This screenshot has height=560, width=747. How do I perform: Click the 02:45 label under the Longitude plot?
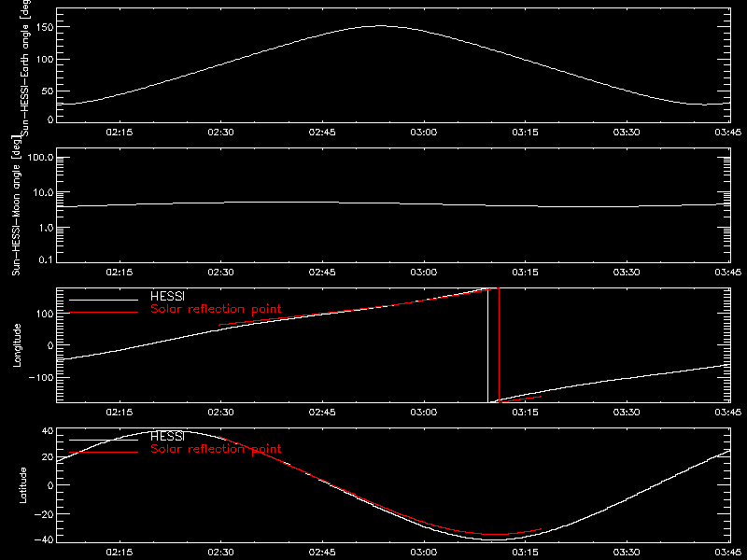[x=322, y=413]
